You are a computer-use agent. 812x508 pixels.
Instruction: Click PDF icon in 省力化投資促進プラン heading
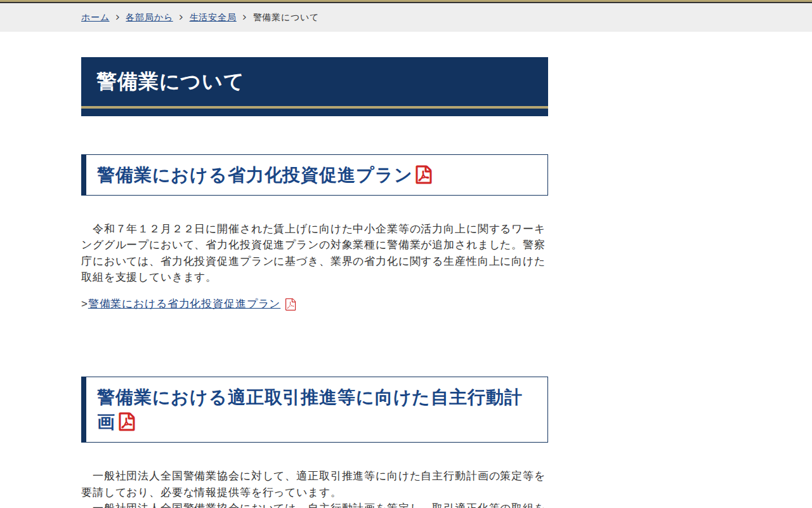pos(424,175)
